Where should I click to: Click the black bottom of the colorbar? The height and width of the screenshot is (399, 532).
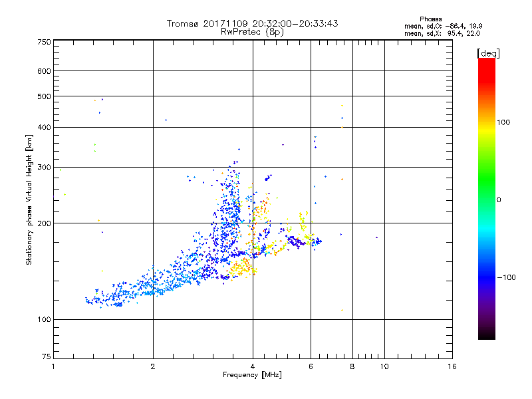tap(487, 334)
